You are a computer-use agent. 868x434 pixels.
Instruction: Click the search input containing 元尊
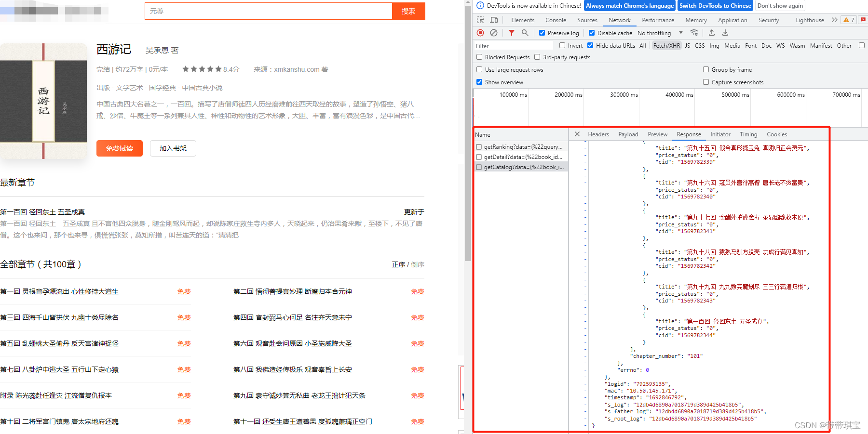point(268,11)
